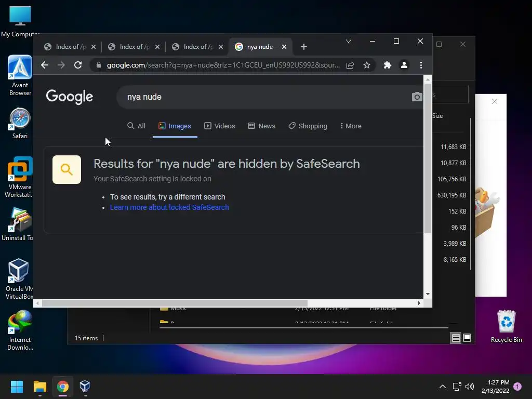Select the 105,756 KB file size entry
The height and width of the screenshot is (399, 532).
coord(452,179)
